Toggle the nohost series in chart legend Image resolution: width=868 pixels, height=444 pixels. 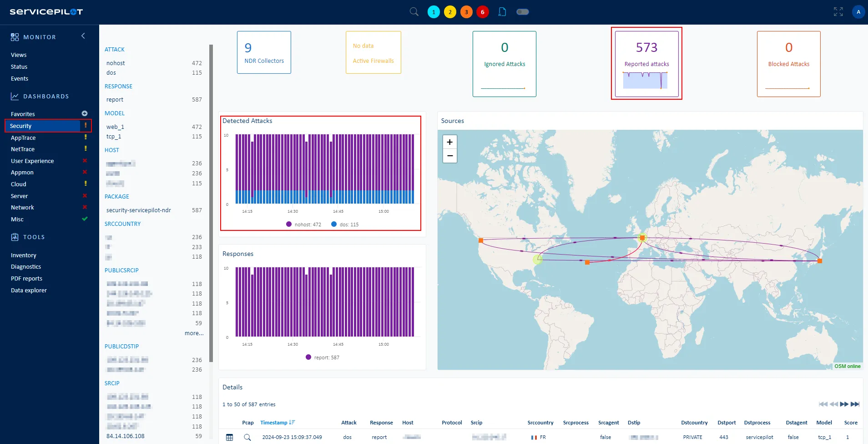tap(303, 225)
